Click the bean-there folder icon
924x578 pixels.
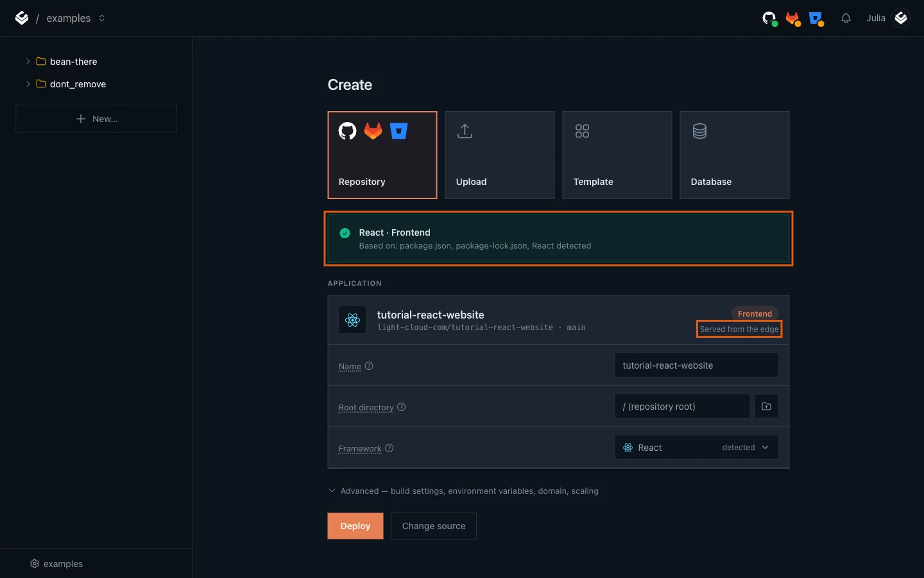(41, 62)
